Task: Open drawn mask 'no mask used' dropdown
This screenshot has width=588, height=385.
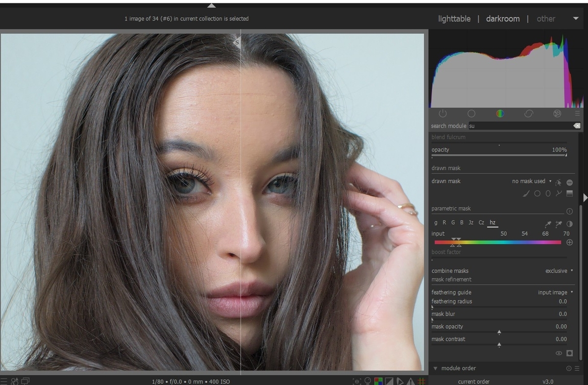Action: tap(532, 181)
